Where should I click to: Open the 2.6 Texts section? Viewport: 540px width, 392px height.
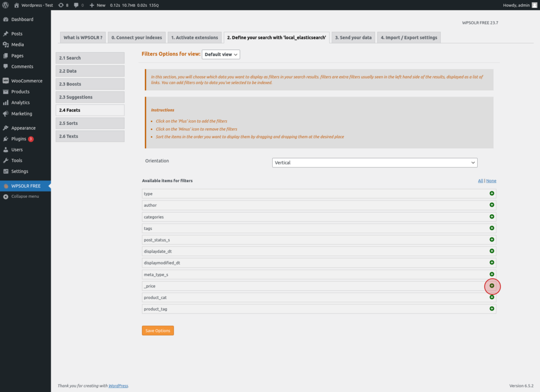coord(90,137)
